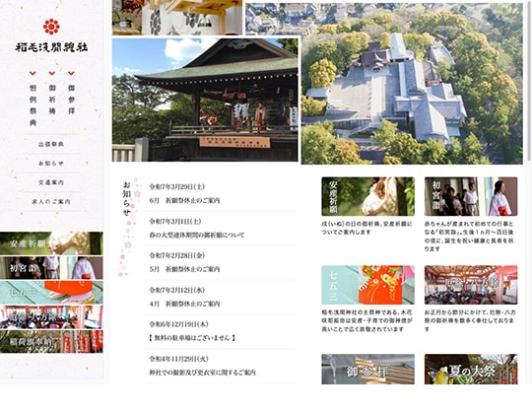The image size is (532, 414).
Task: Open the 出張祭典 sidebar menu item
Action: point(51,144)
